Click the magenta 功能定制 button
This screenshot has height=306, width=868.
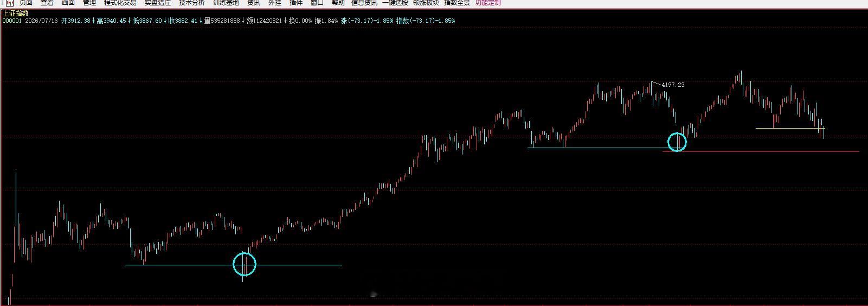tap(488, 3)
